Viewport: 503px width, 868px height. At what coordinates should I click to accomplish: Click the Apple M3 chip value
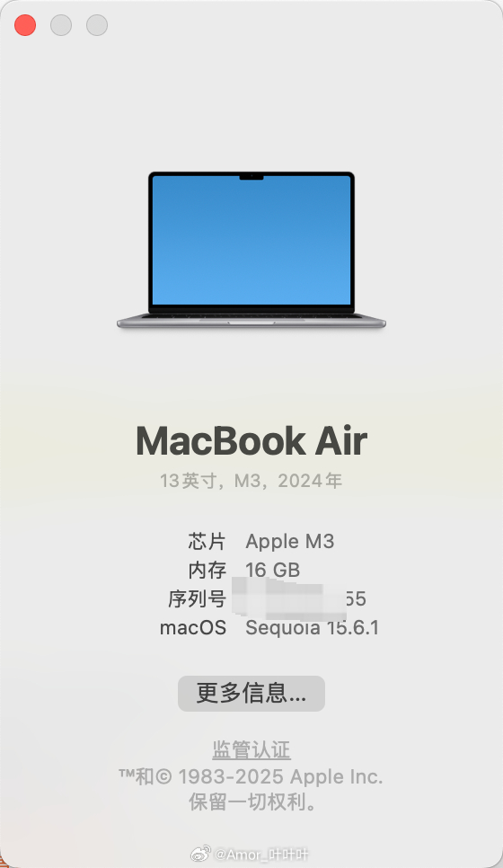tap(290, 542)
